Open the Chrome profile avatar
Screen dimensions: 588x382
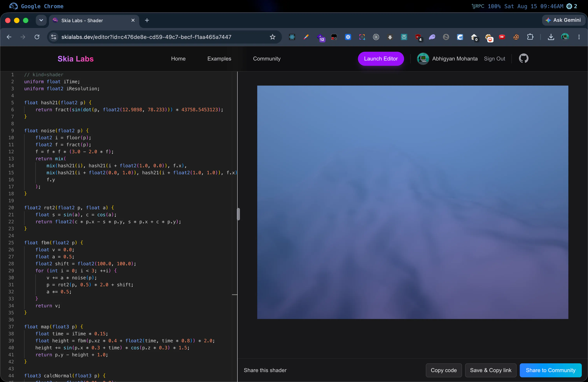pos(565,37)
